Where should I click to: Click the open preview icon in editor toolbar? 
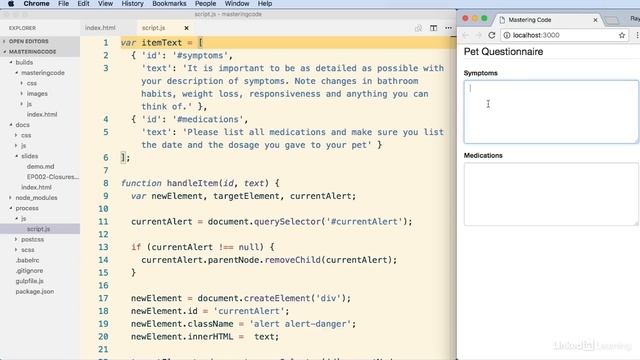(x=418, y=28)
